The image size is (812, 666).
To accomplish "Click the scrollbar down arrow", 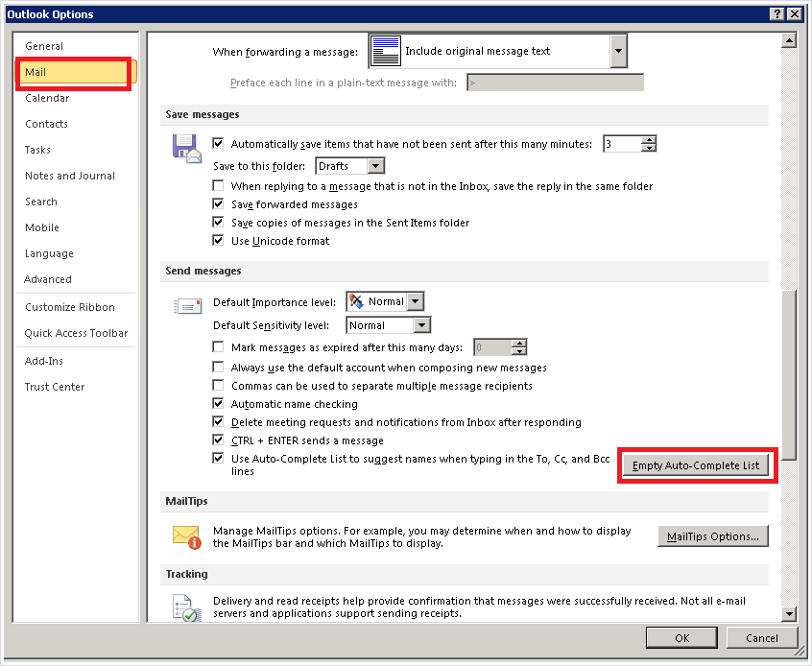I will (789, 614).
